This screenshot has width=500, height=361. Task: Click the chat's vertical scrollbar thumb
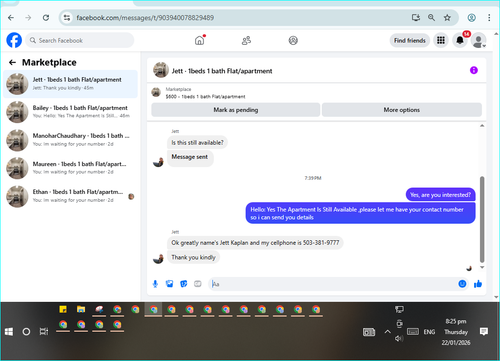(x=482, y=219)
